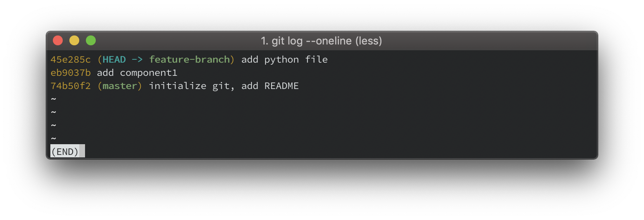The height and width of the screenshot is (220, 644).
Task: Click the master branch label
Action: (x=120, y=86)
